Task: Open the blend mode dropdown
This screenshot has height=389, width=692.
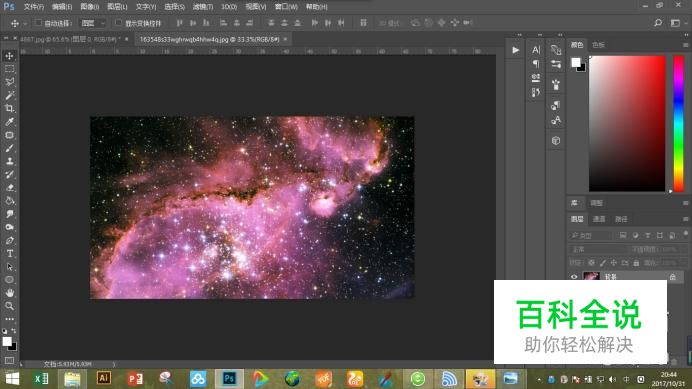Action: pos(597,249)
